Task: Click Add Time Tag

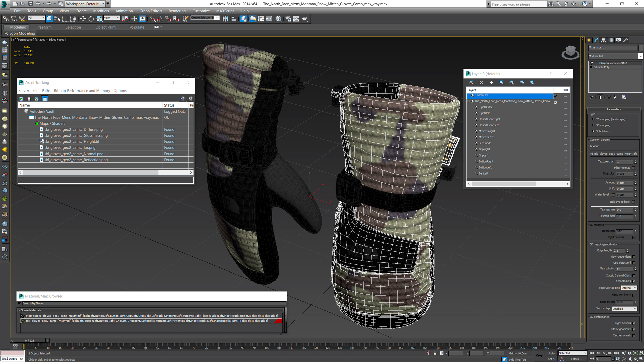Action: pos(517,359)
